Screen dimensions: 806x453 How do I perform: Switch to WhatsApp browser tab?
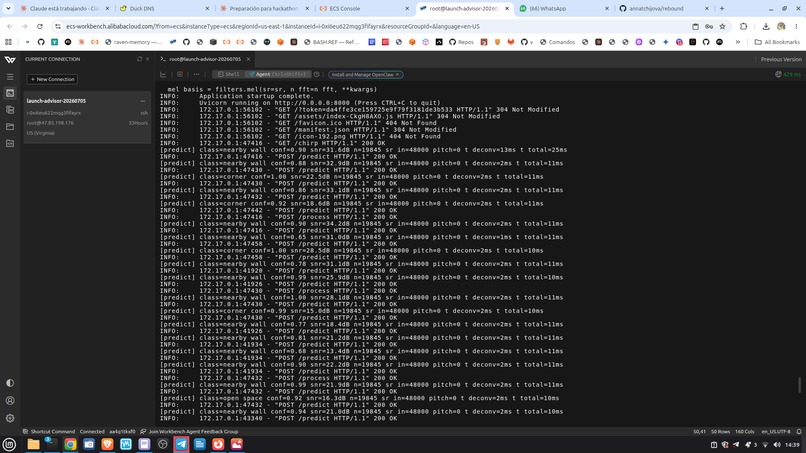point(563,9)
